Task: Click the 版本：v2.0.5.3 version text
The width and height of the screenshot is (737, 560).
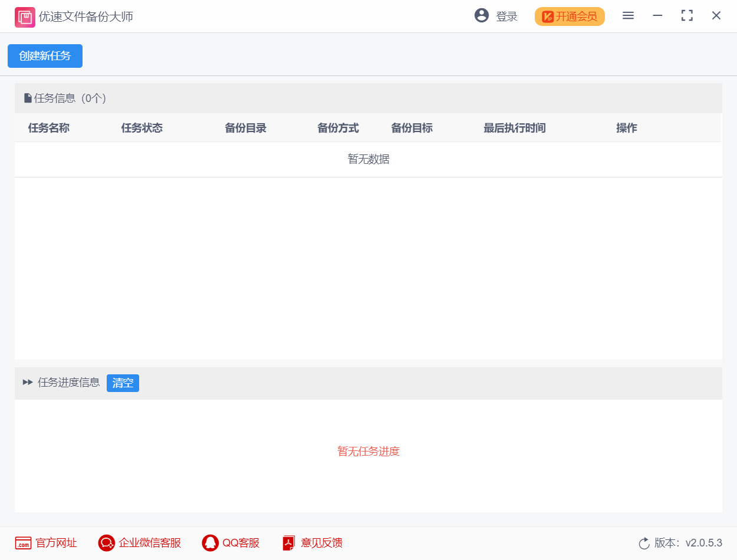Action: (x=688, y=543)
